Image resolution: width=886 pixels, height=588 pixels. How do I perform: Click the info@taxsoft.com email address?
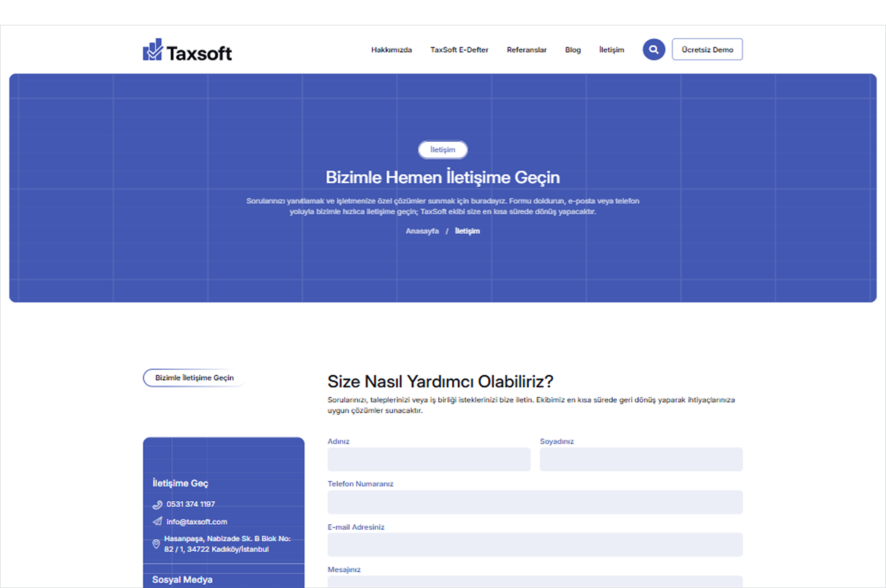point(197,522)
